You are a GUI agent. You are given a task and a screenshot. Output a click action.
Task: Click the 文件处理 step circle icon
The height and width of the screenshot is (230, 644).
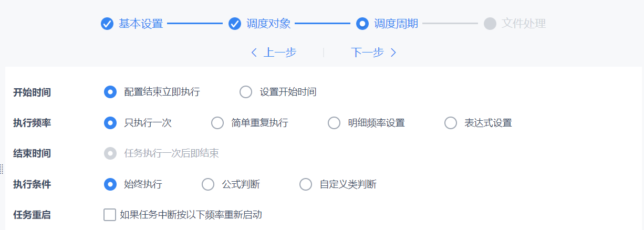point(490,24)
